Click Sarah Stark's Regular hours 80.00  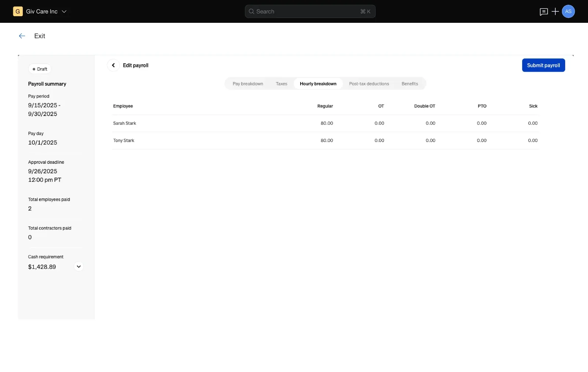(327, 123)
